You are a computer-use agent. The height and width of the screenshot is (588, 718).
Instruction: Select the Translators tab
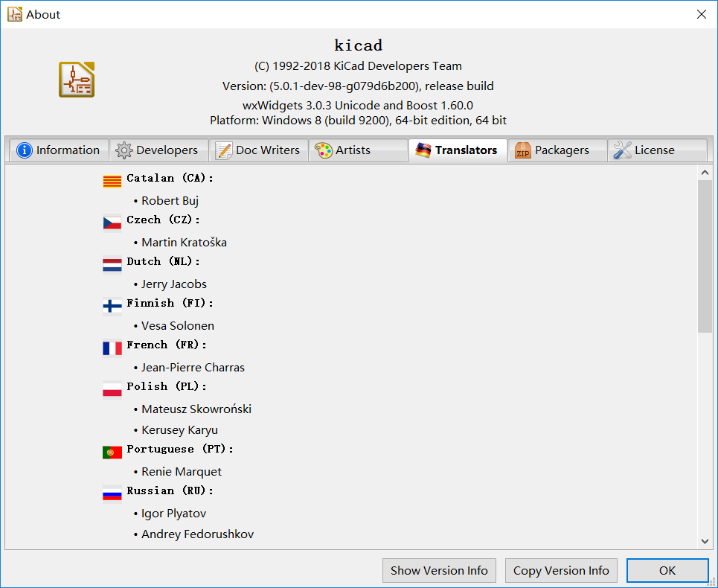(458, 150)
